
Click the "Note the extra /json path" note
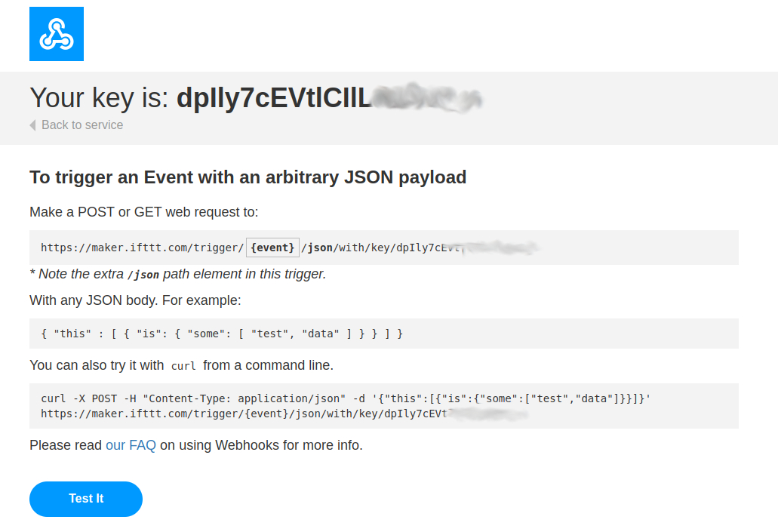pyautogui.click(x=177, y=274)
